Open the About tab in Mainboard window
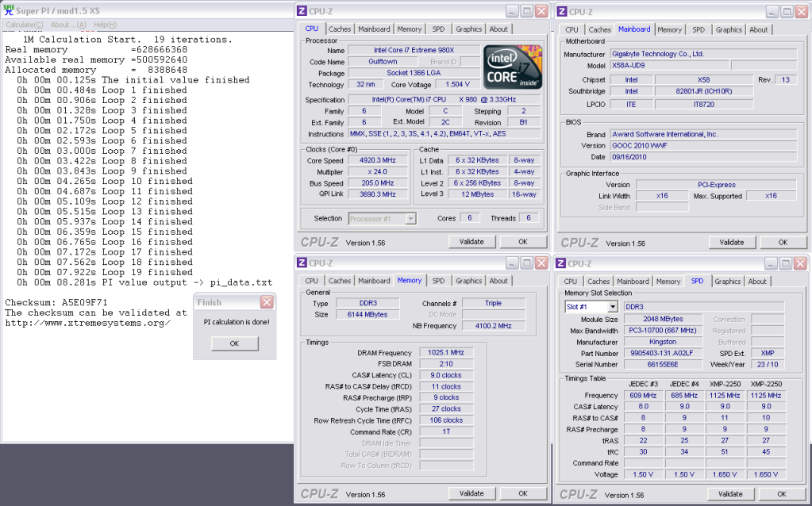 pos(758,29)
